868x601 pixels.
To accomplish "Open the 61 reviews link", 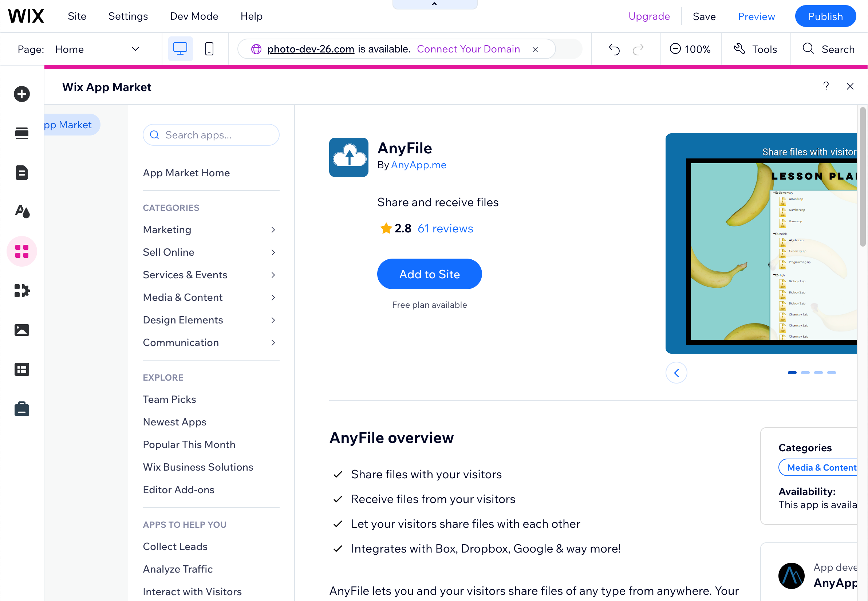I will pyautogui.click(x=445, y=228).
